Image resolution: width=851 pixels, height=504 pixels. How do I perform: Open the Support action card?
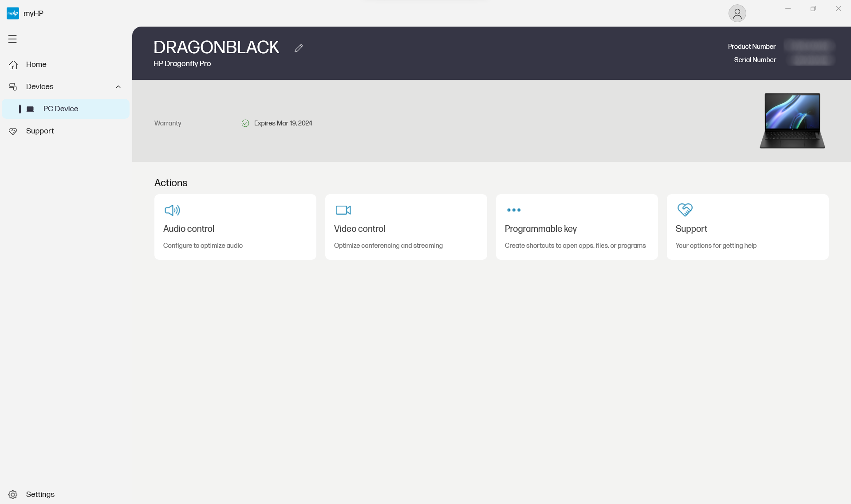click(x=748, y=227)
